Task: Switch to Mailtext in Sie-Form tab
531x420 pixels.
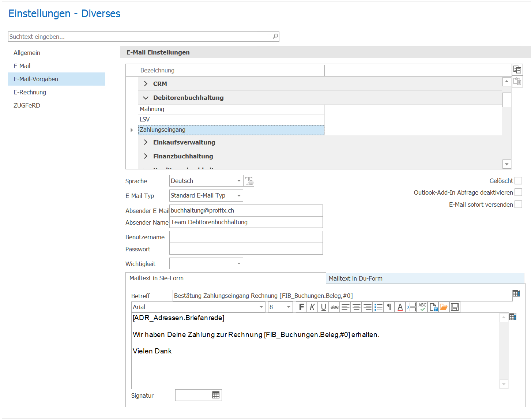Action: (x=226, y=278)
